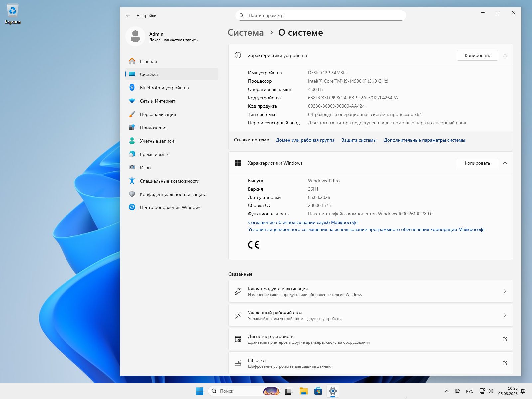Click Копировать for device specifications
The image size is (532, 399).
click(477, 55)
